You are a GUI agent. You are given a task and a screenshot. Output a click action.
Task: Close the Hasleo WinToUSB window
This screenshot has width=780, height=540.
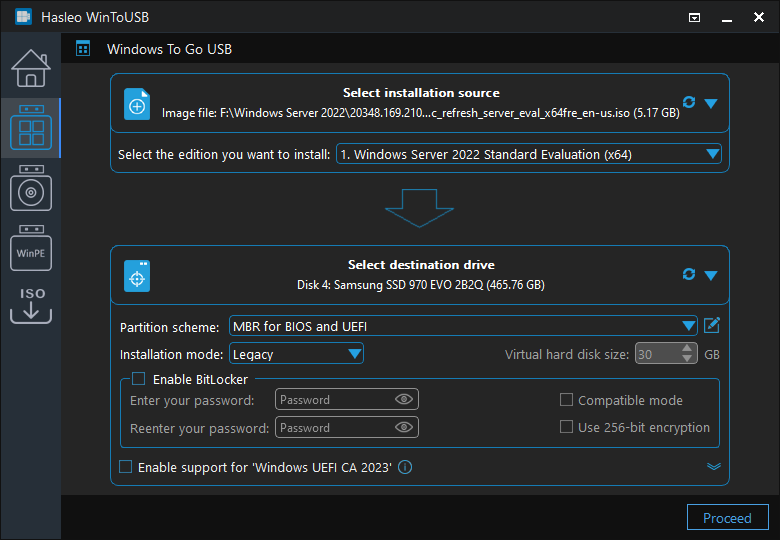(759, 17)
